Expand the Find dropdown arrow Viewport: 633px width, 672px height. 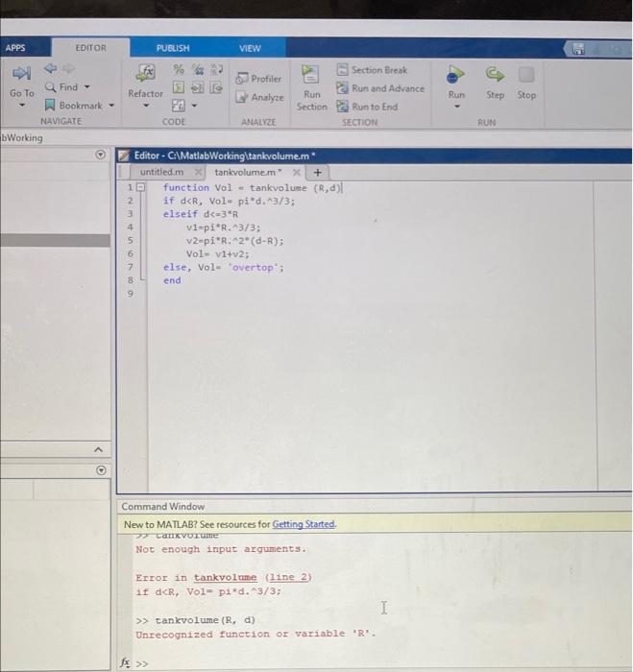click(x=87, y=87)
